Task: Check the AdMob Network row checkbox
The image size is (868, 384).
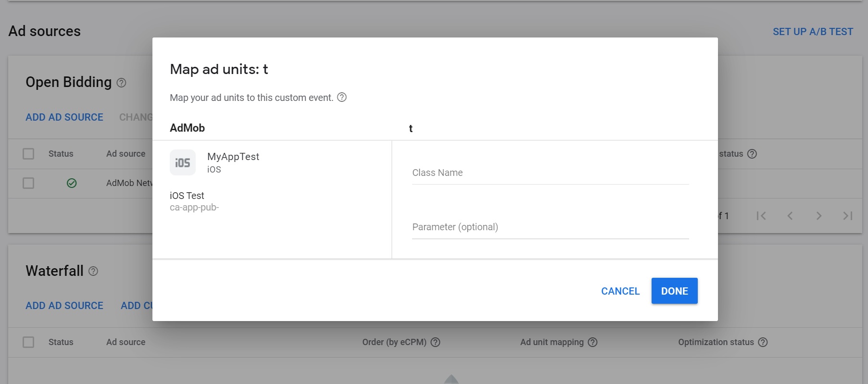Action: point(28,183)
